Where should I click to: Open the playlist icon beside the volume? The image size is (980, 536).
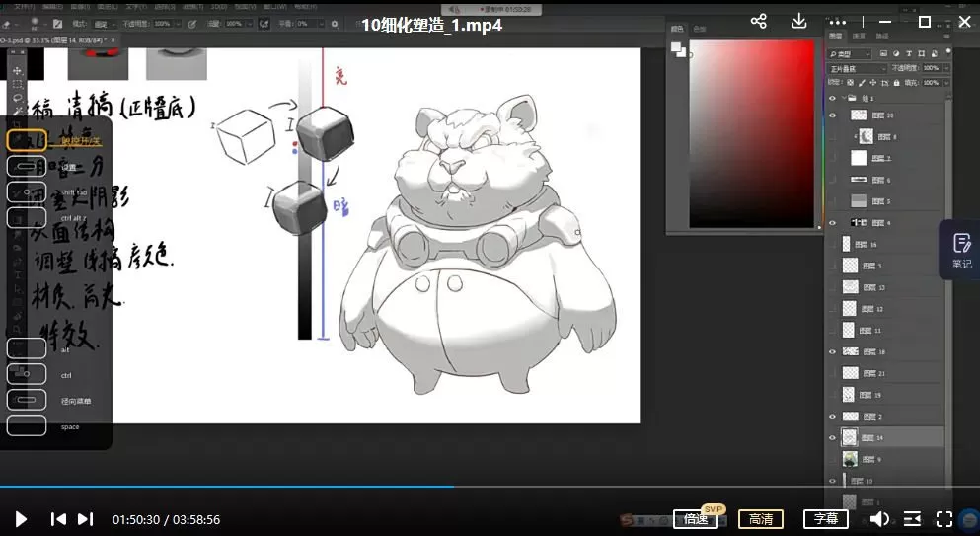pyautogui.click(x=913, y=519)
